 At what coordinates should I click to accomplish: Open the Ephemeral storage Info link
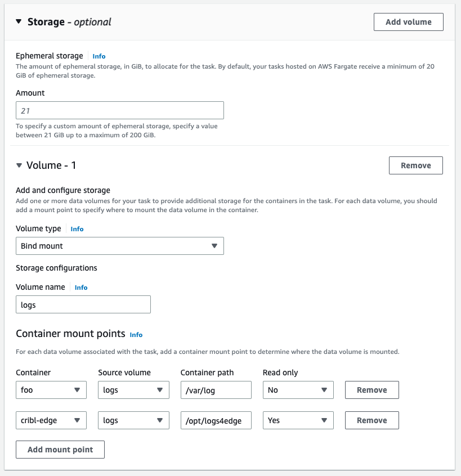click(99, 56)
